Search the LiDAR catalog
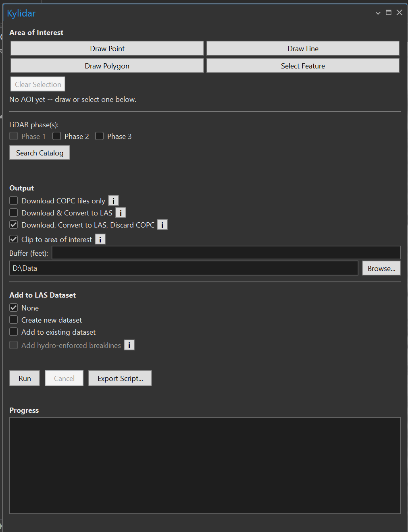The width and height of the screenshot is (408, 532). pos(40,153)
